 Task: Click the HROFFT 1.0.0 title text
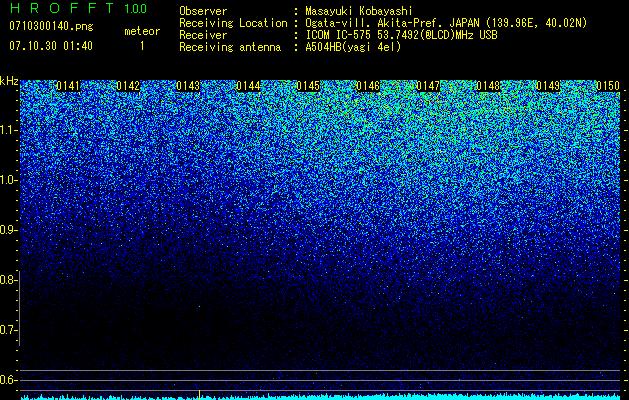pos(78,8)
